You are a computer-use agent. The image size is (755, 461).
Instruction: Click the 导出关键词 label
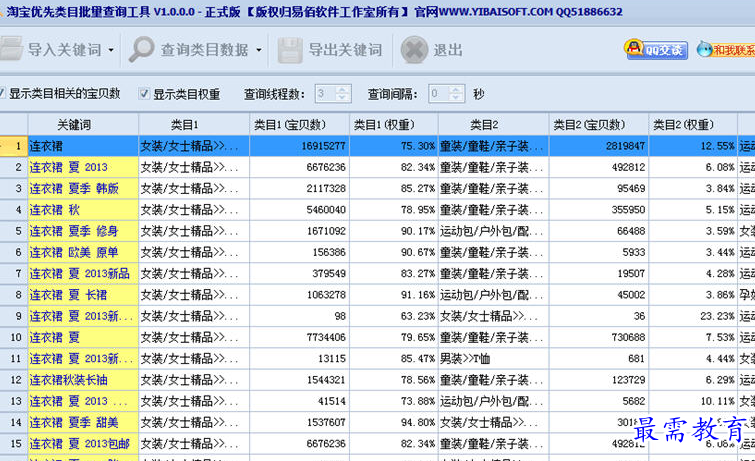[345, 50]
